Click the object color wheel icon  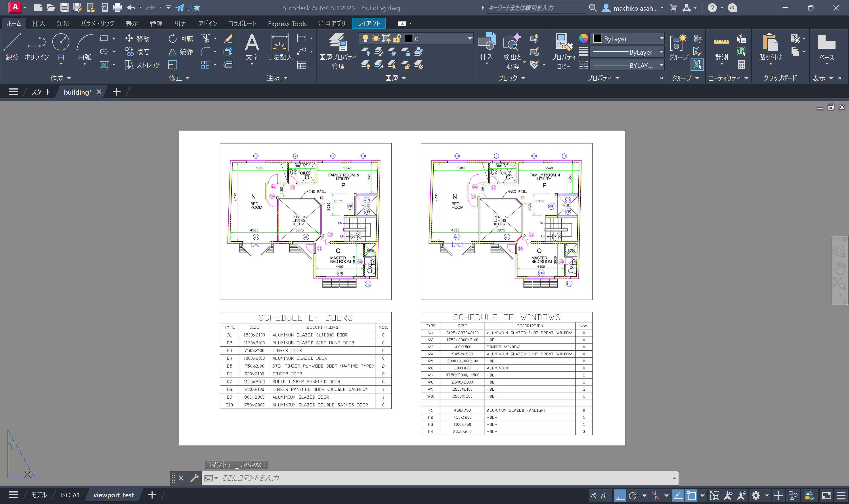click(x=583, y=38)
